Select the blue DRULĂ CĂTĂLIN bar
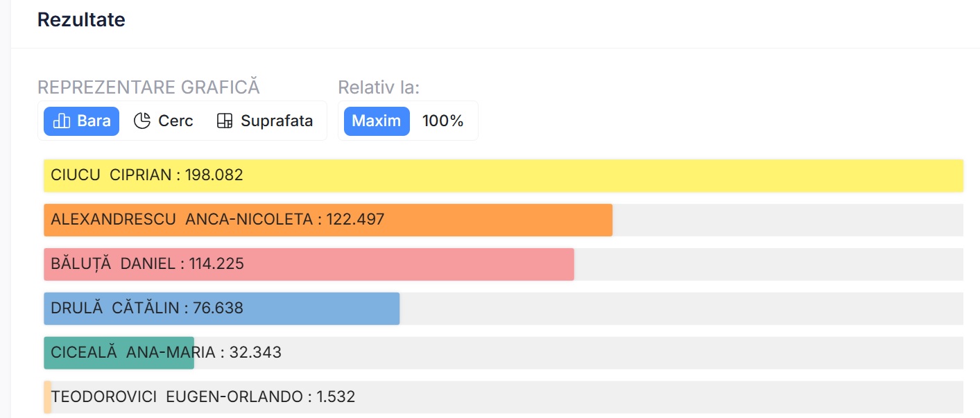The height and width of the screenshot is (418, 980). (221, 308)
